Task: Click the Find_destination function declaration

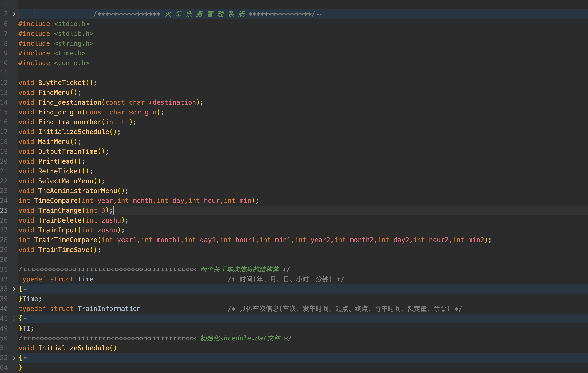Action: [70, 102]
